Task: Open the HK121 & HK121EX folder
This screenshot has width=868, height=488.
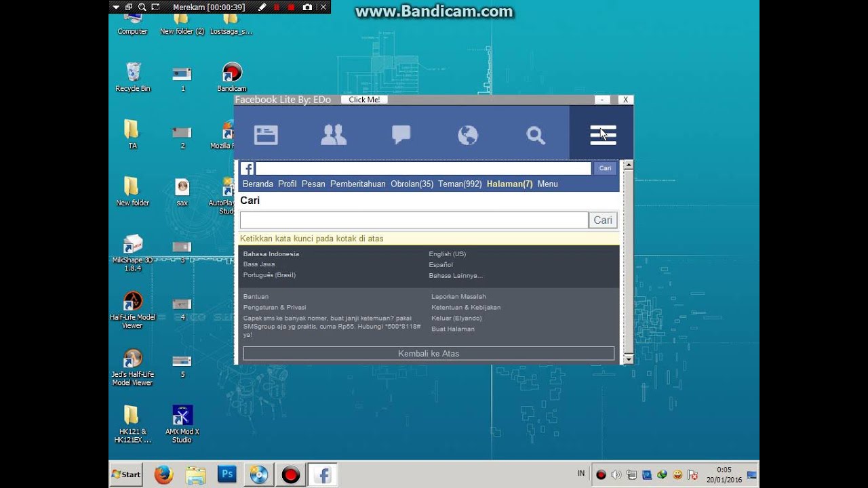Action: 133,425
